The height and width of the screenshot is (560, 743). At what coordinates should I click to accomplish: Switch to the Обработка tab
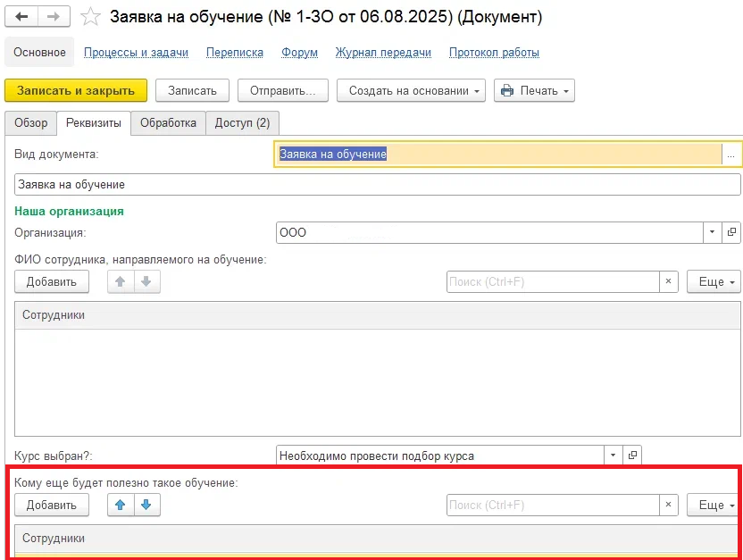click(x=168, y=123)
